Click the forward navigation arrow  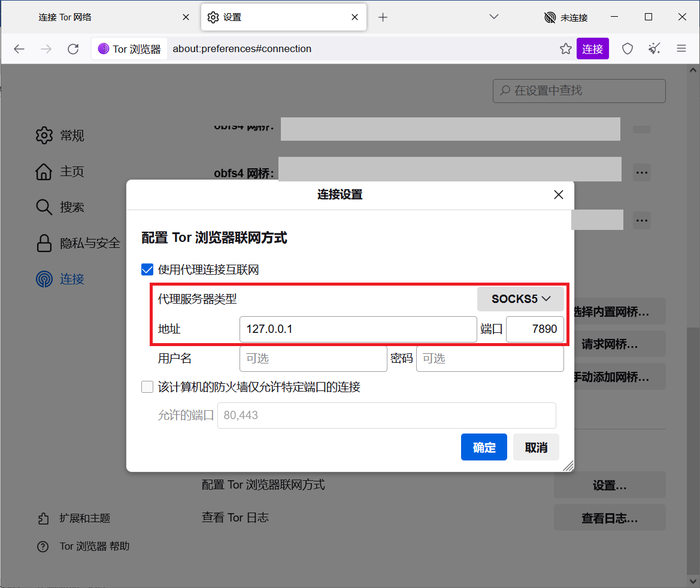coord(46,49)
